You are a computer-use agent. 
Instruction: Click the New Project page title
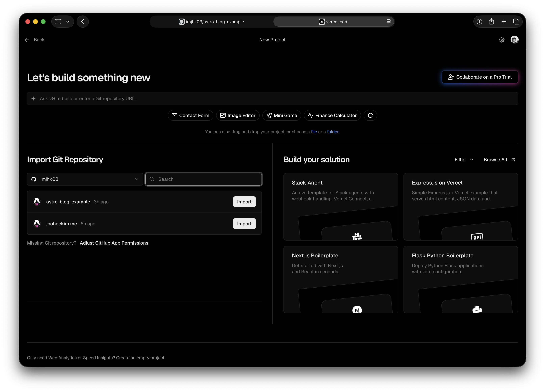pos(272,40)
